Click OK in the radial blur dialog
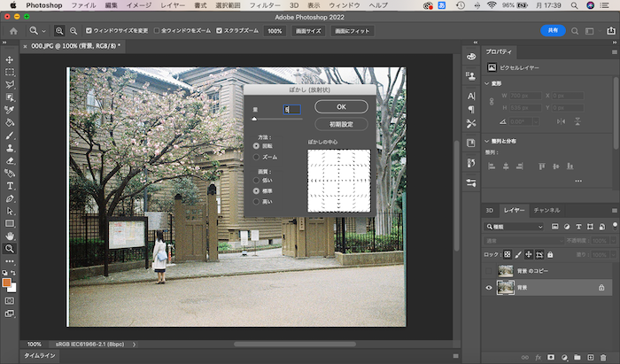Viewport: 620px width, 364px height. (x=341, y=106)
